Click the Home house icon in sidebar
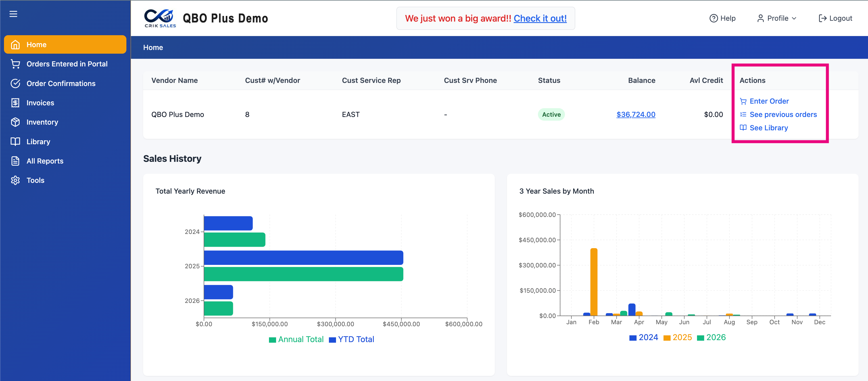 click(x=15, y=45)
